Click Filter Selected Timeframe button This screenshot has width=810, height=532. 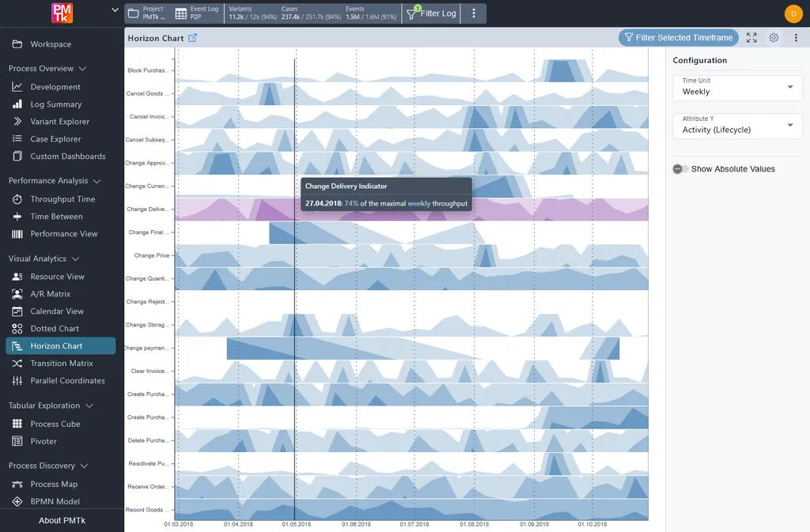678,38
